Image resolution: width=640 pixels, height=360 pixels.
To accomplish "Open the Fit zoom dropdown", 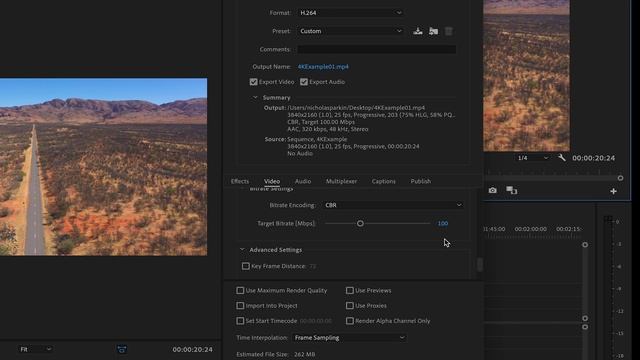I will [x=36, y=349].
